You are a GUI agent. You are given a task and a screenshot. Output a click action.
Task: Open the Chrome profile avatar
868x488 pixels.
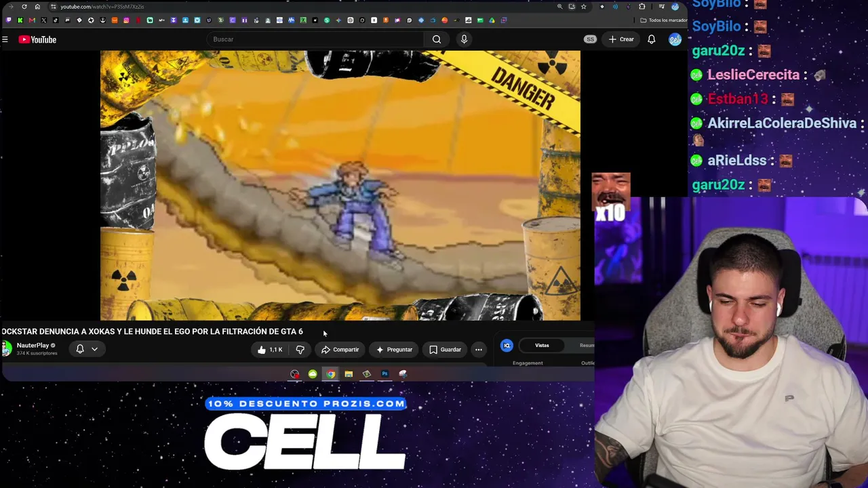675,7
